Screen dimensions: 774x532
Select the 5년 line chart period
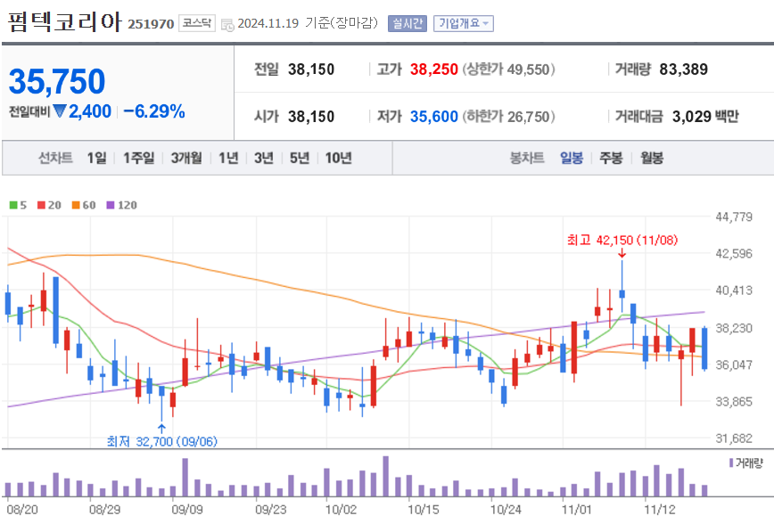coord(299,158)
